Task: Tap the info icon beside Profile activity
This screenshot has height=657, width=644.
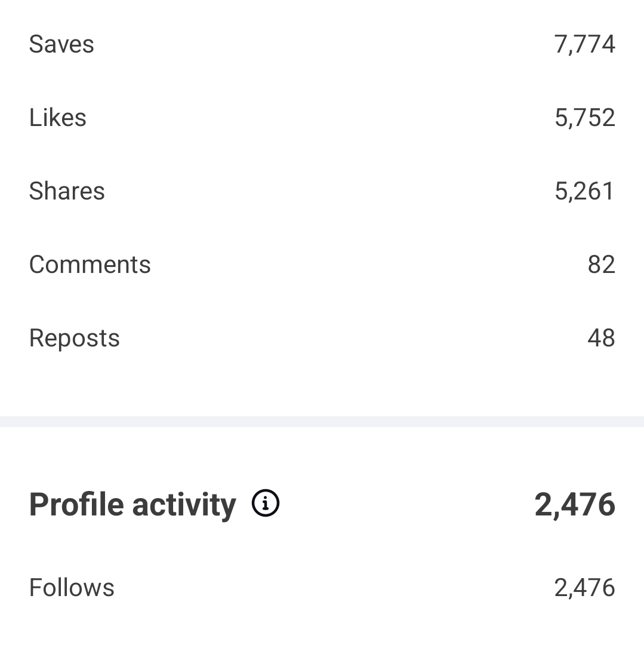Action: [266, 503]
